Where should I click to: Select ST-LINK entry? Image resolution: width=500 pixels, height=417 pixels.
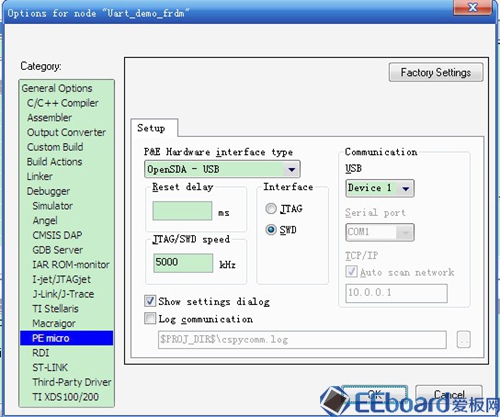point(50,367)
